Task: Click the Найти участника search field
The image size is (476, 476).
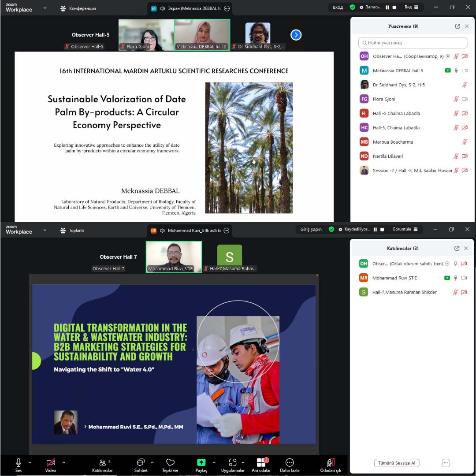Action: pyautogui.click(x=413, y=43)
